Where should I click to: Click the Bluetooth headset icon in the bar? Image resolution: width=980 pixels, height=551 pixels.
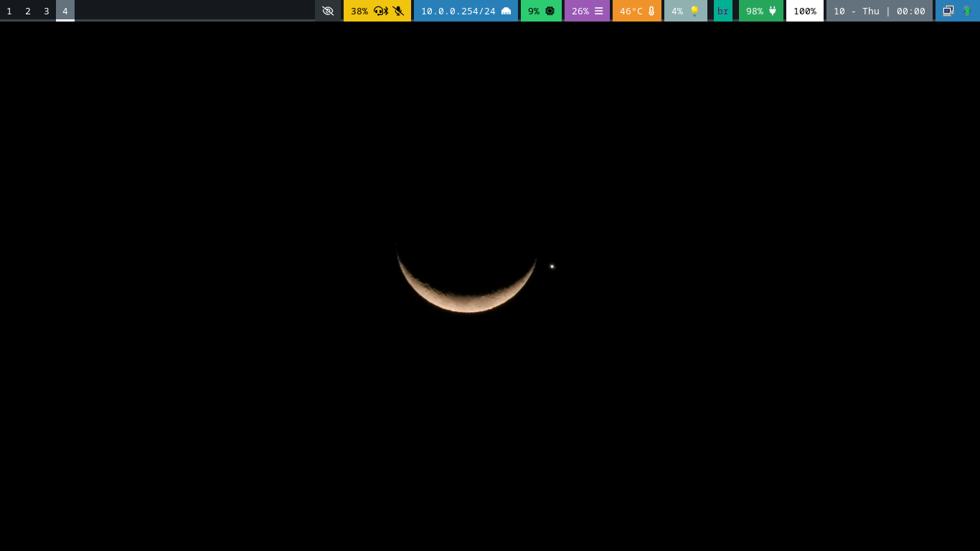point(381,11)
